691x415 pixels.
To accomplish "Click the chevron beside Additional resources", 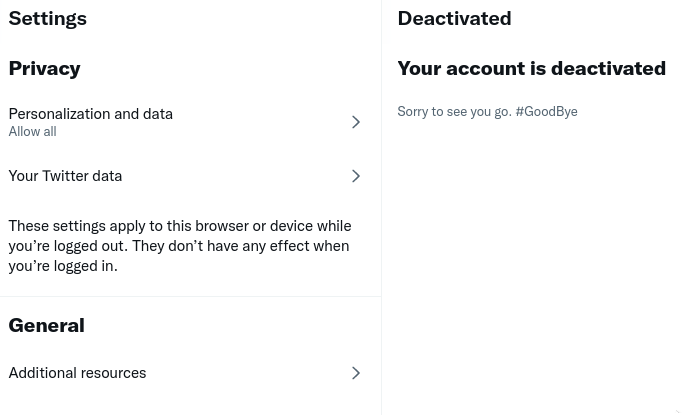I will click(355, 373).
